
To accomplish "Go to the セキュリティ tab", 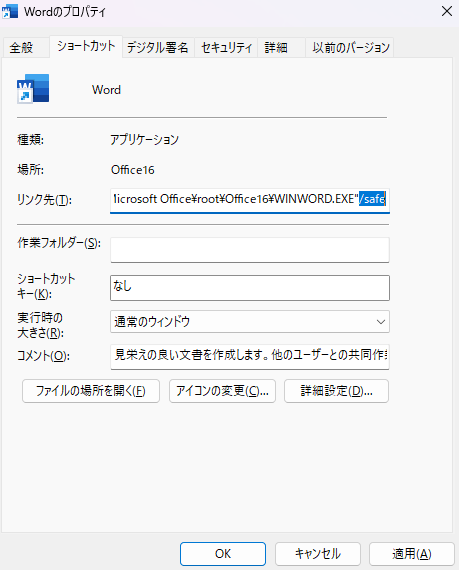I will tap(226, 48).
